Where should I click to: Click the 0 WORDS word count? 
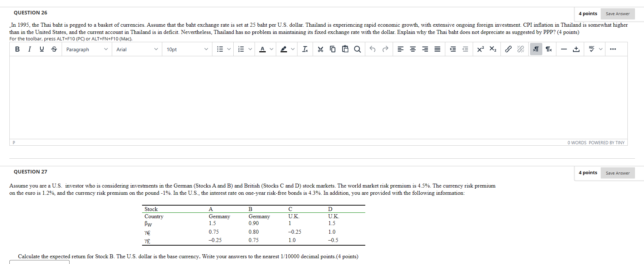(x=577, y=143)
